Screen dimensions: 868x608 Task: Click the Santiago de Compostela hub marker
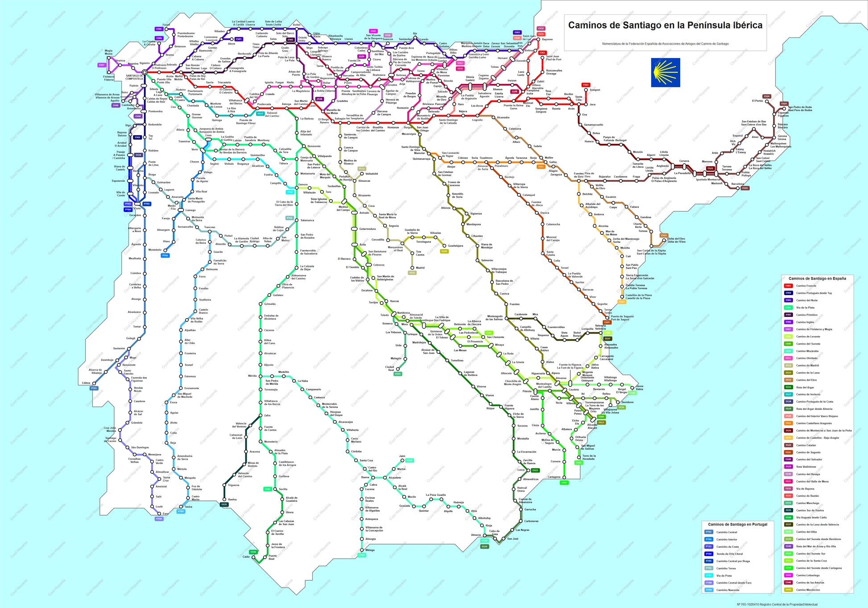tap(145, 72)
